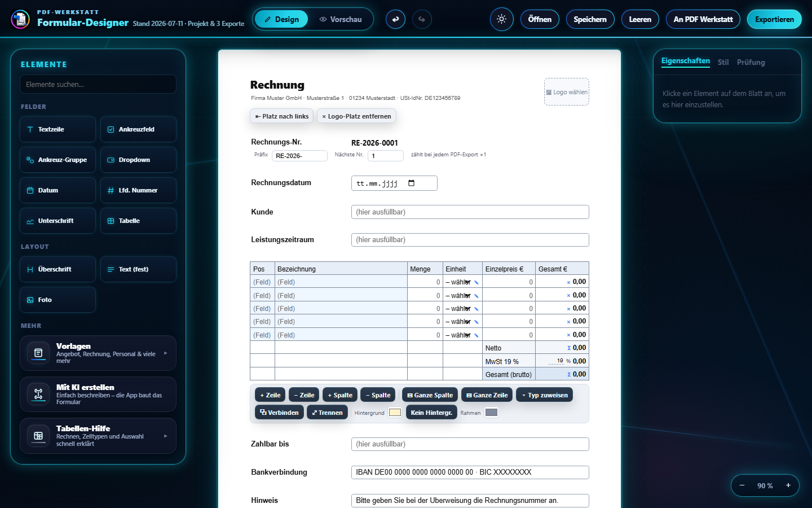The image size is (812, 508).
Task: Add an Ankreuz-Gruppe element
Action: (x=58, y=160)
